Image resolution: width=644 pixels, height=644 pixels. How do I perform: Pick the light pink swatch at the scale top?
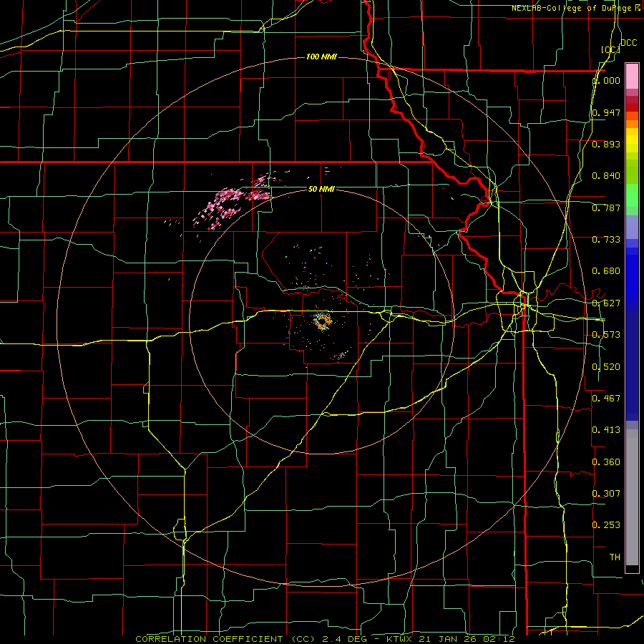[632, 76]
